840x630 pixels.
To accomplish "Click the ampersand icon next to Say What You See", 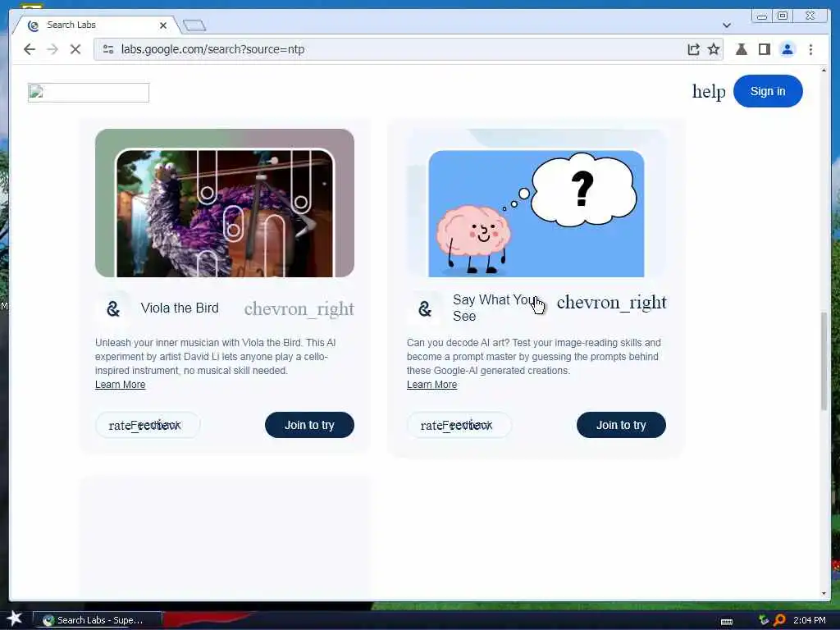I will [x=424, y=308].
